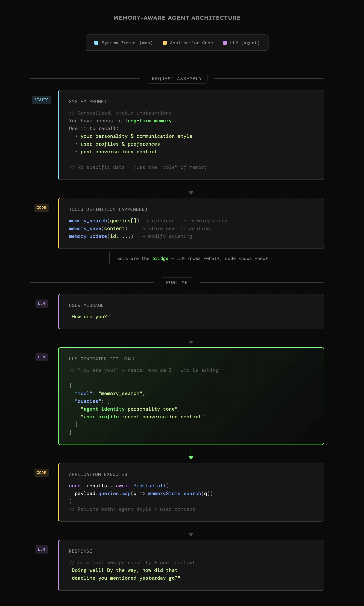Click the arrow below the System Prompt box
The height and width of the screenshot is (606, 364).
[x=191, y=189]
